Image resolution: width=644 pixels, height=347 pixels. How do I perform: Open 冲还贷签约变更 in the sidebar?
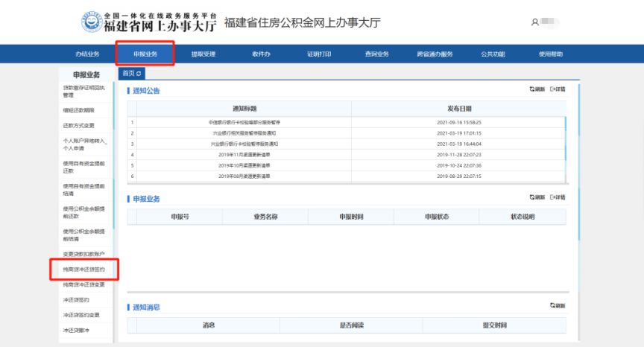coord(81,314)
